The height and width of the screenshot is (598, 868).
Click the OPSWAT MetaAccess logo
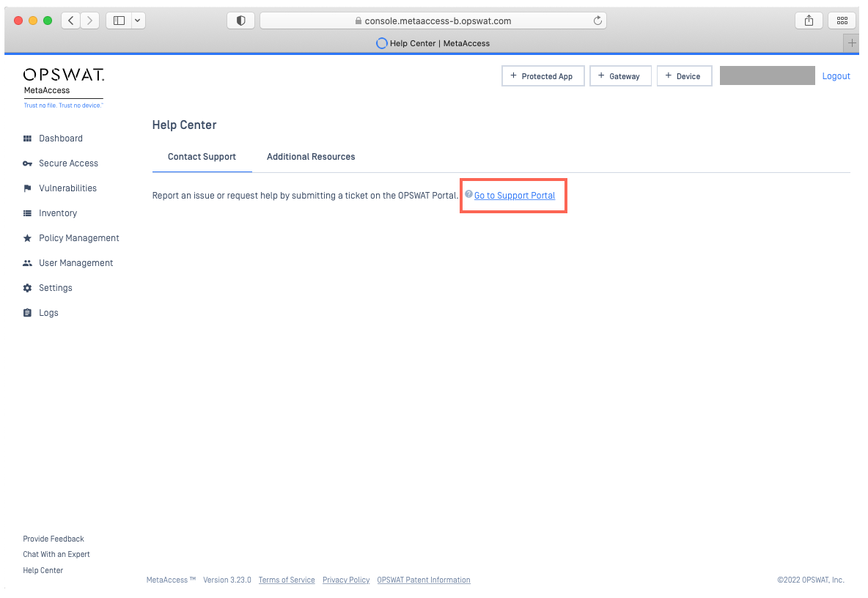point(63,89)
